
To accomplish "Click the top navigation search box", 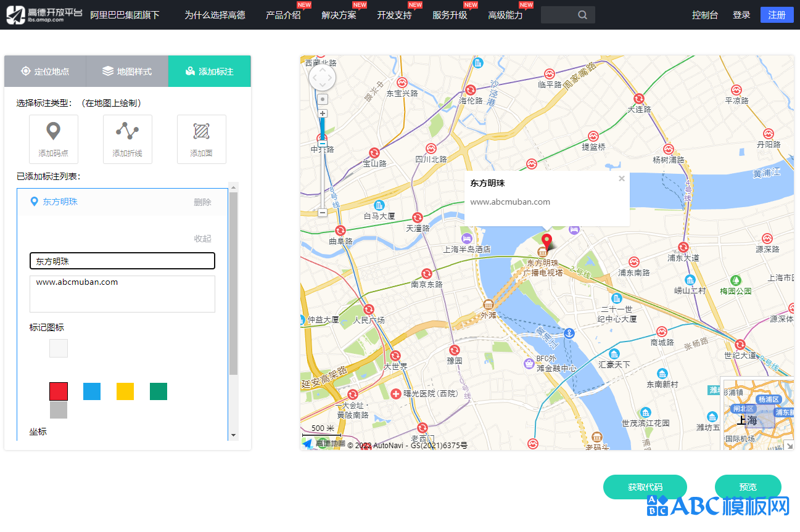I will pyautogui.click(x=568, y=15).
